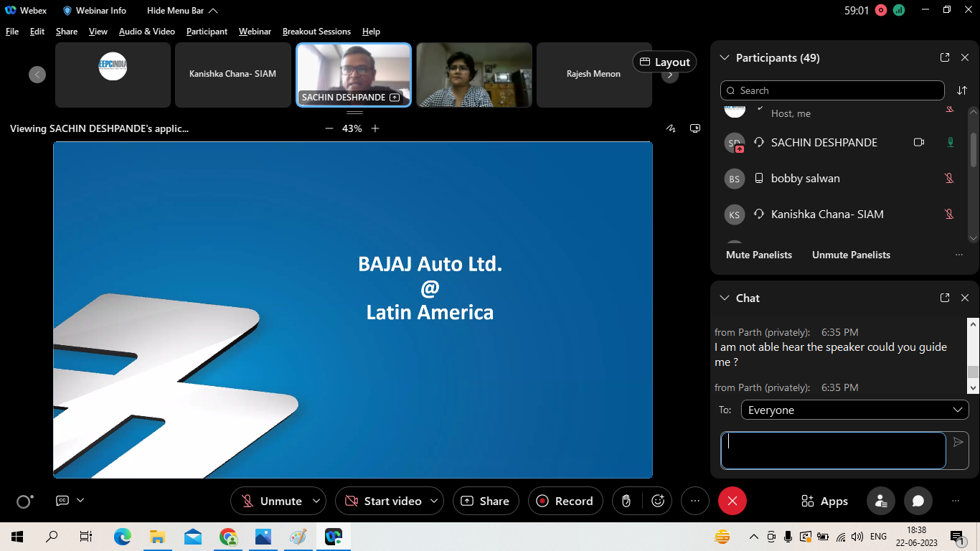Image resolution: width=980 pixels, height=551 pixels.
Task: Toggle Chat panel icon in control bar
Action: tap(918, 501)
